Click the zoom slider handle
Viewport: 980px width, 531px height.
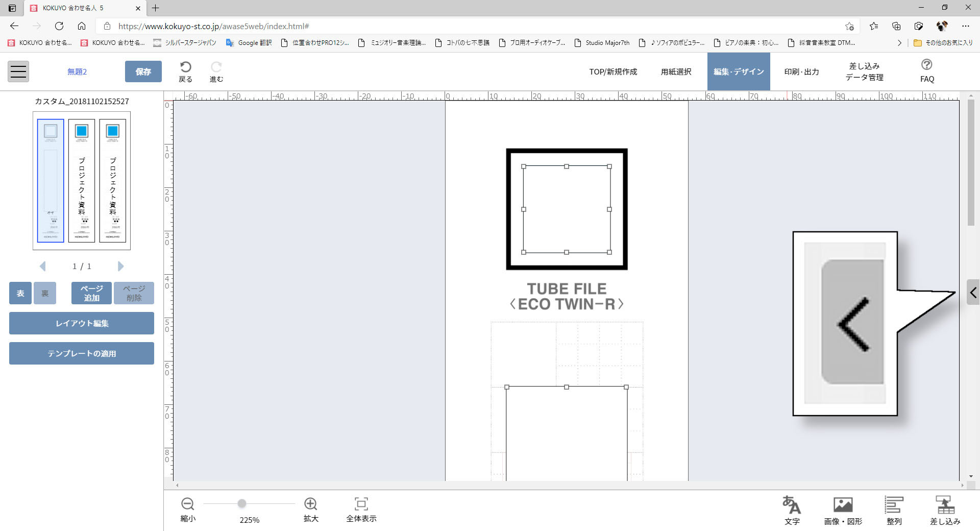pos(242,504)
